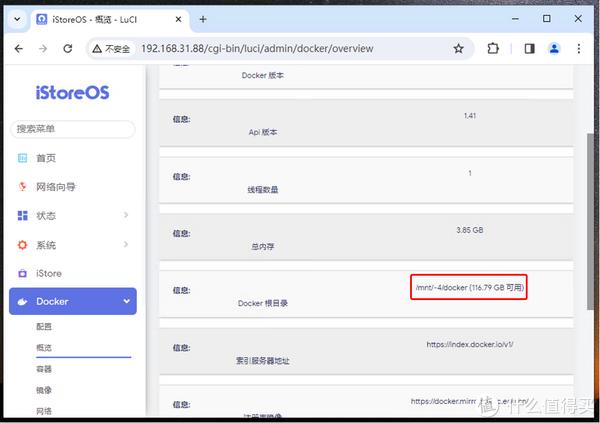Click the Docker whale icon

pos(23,302)
